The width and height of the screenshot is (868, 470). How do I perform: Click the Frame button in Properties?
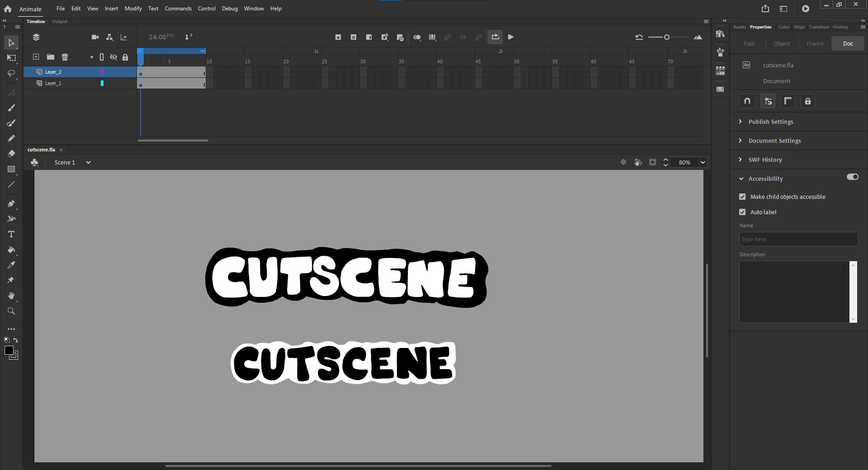click(x=815, y=43)
